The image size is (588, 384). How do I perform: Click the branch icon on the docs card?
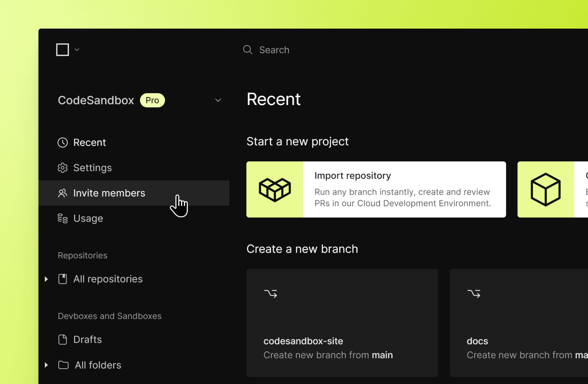pos(474,294)
